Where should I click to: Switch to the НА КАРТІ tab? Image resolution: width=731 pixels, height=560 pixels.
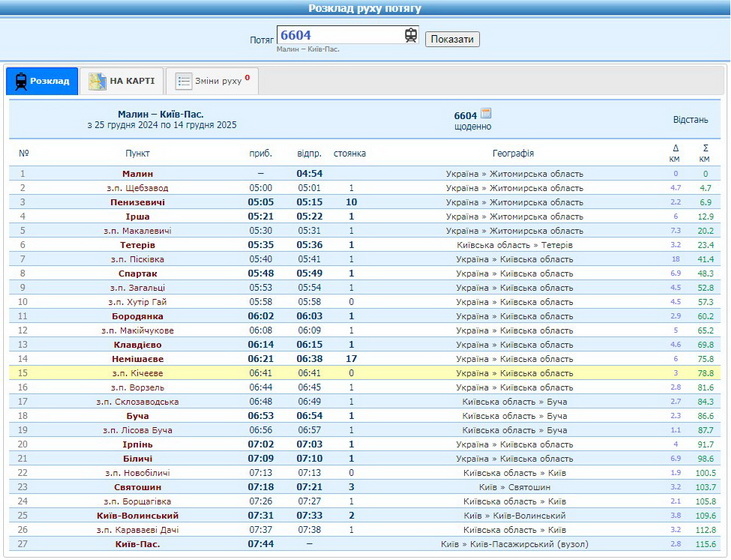121,81
